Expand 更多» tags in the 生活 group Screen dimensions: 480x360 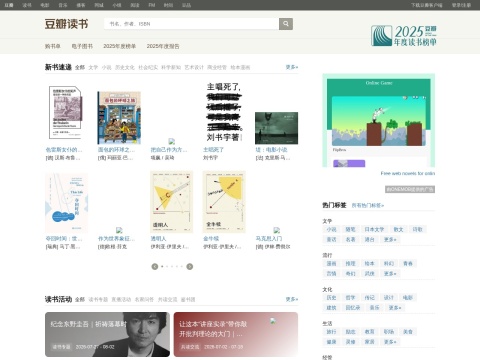click(x=390, y=342)
